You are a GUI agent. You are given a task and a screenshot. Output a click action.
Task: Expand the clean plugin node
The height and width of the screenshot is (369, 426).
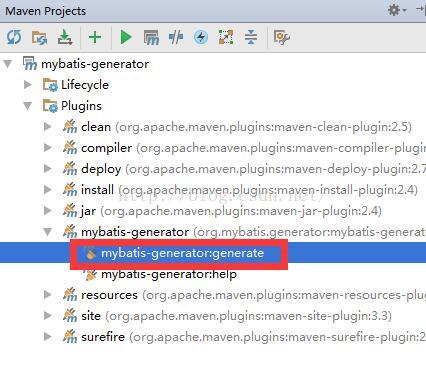(x=48, y=127)
